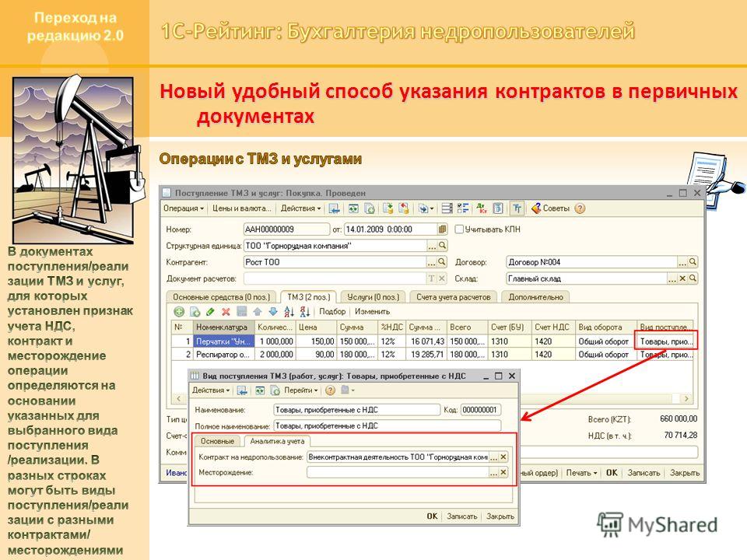
Task: Click the move row down arrow
Action: (273, 312)
